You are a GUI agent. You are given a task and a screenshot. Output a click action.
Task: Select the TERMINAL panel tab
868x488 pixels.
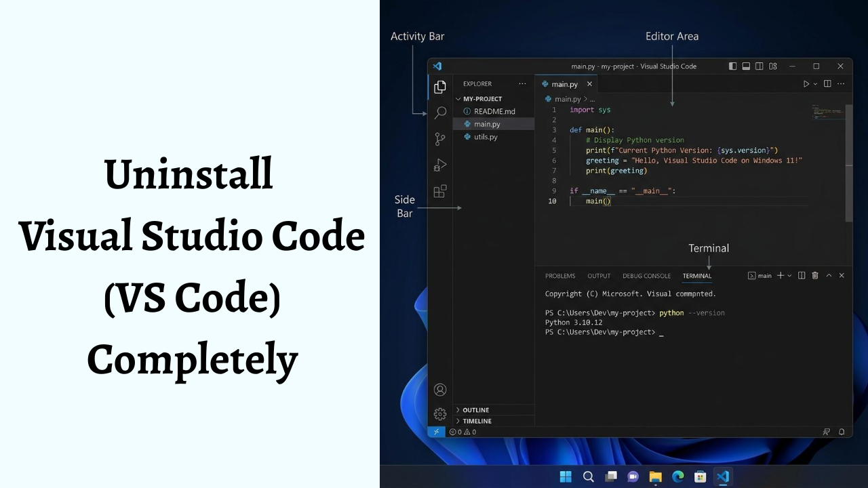click(697, 276)
